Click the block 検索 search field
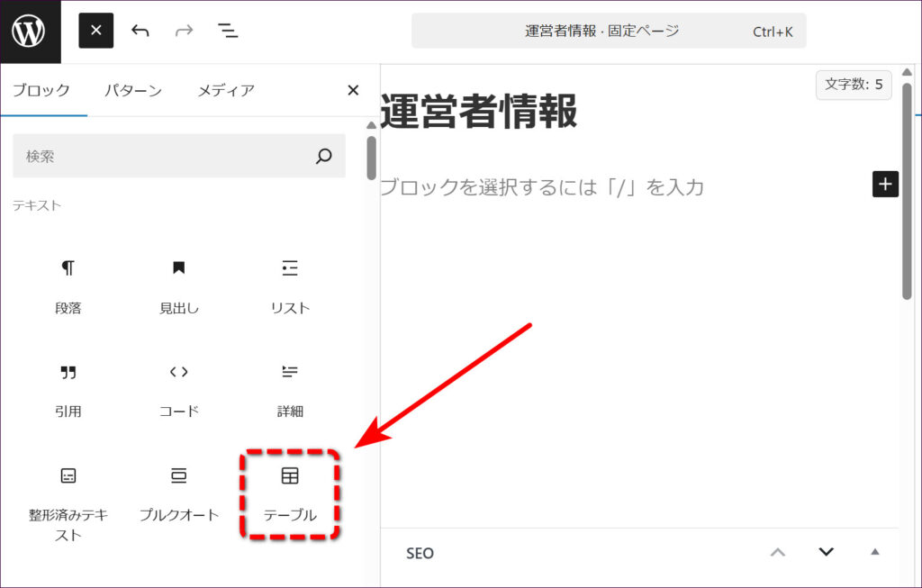922x588 pixels. pyautogui.click(x=167, y=156)
